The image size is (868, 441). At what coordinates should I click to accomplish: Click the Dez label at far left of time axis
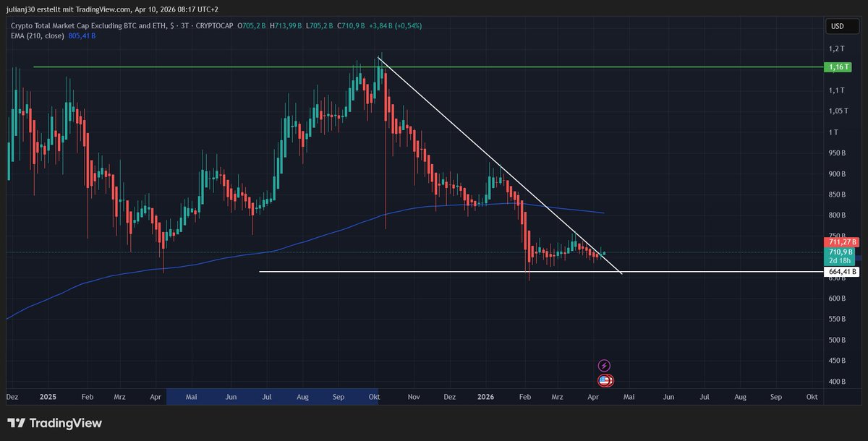12,397
